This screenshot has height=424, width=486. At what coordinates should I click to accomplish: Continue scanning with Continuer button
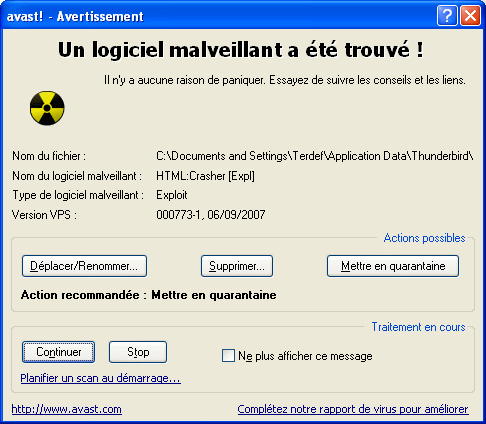coord(59,352)
